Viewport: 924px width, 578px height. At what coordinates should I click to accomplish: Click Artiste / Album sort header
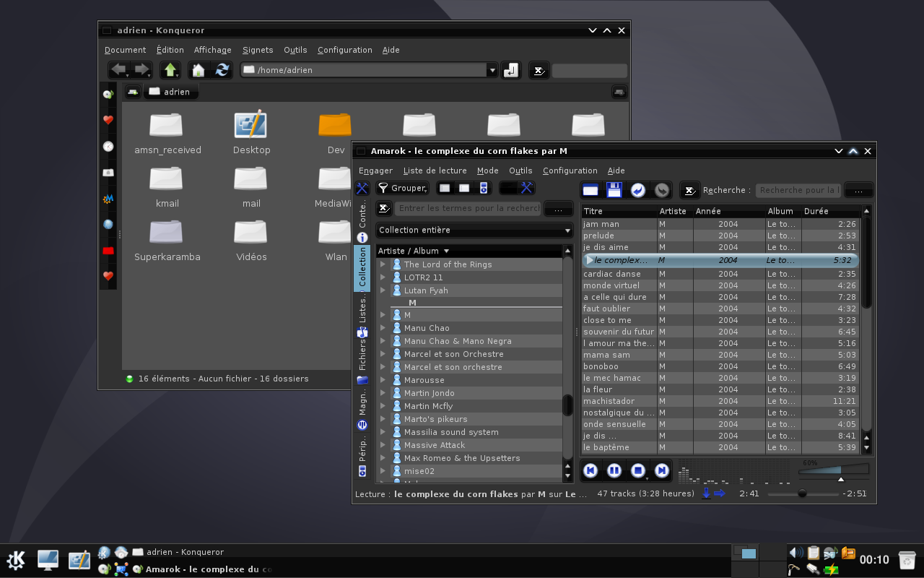[x=469, y=251]
